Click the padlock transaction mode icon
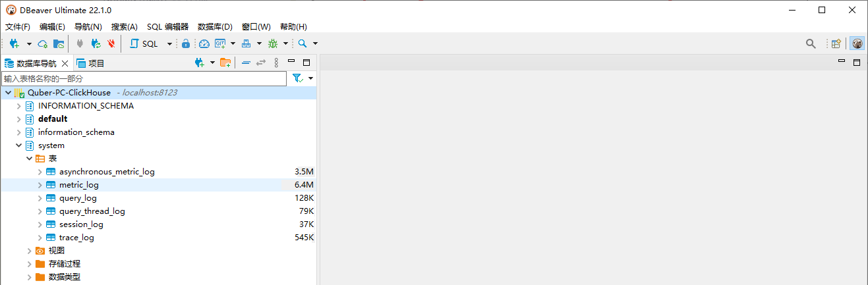The height and width of the screenshot is (285, 868). 186,43
